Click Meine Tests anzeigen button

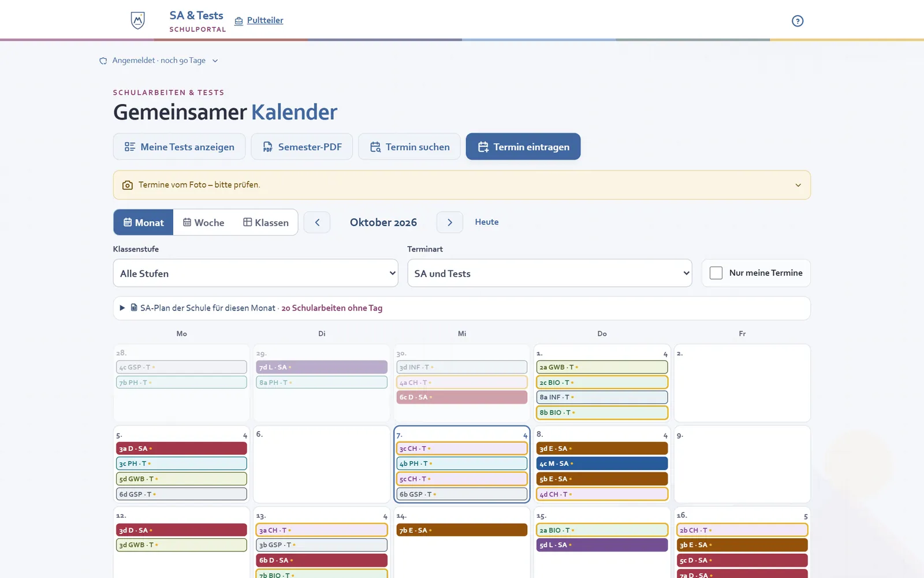tap(180, 147)
